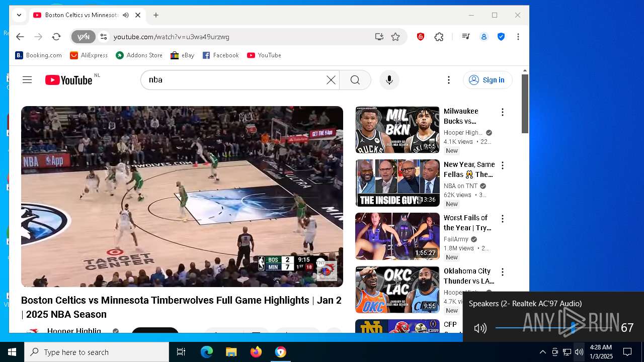Reload the YouTube page
This screenshot has width=644, height=362.
tap(56, 37)
